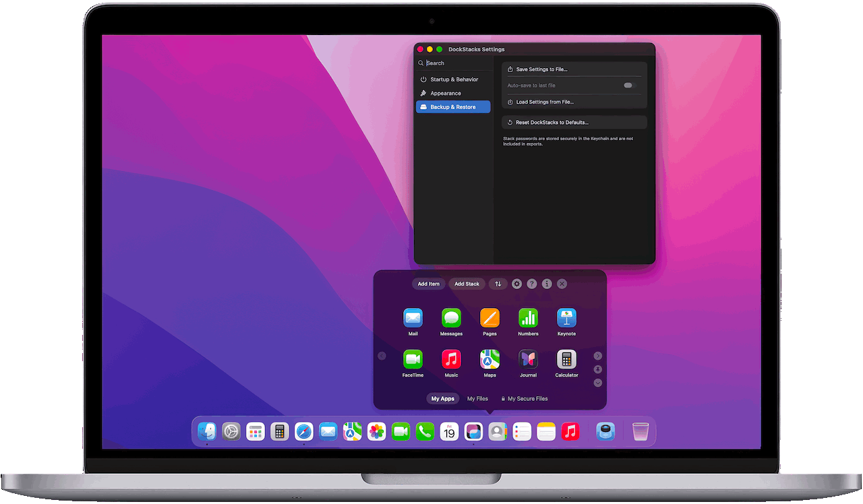
Task: Switch to the My Secure Files tab
Action: (524, 399)
